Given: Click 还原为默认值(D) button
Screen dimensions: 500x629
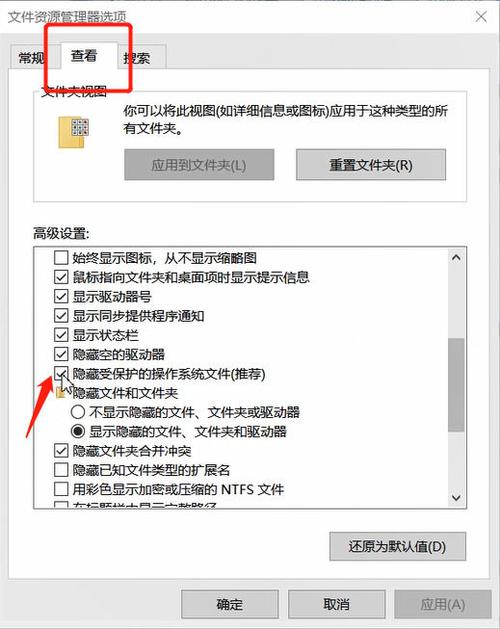Looking at the screenshot, I should coord(397,546).
